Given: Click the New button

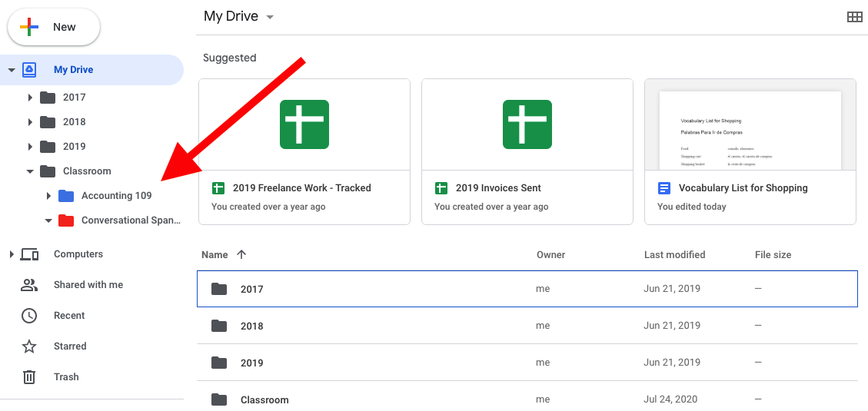Looking at the screenshot, I should [x=54, y=27].
